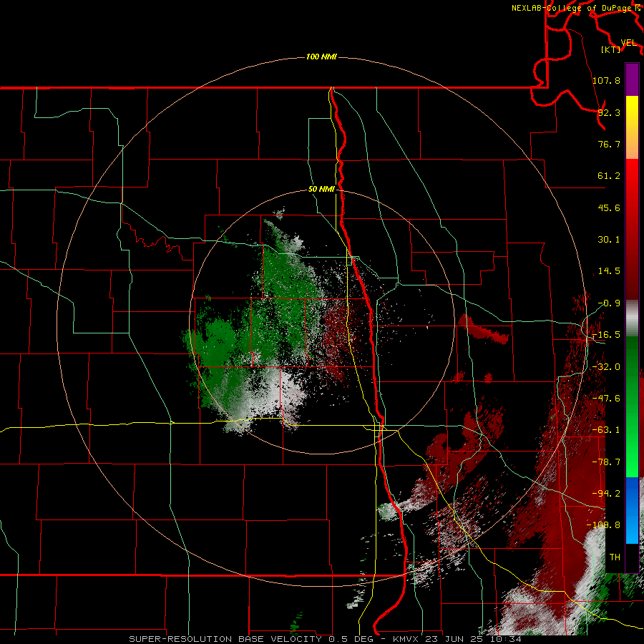644x644 pixels.
Task: Pick the blue segment of velocity color bar
Action: (632, 510)
